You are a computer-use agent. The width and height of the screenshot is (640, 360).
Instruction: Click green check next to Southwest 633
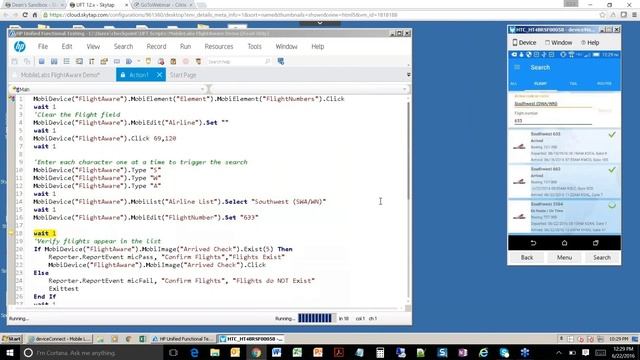tap(612, 134)
